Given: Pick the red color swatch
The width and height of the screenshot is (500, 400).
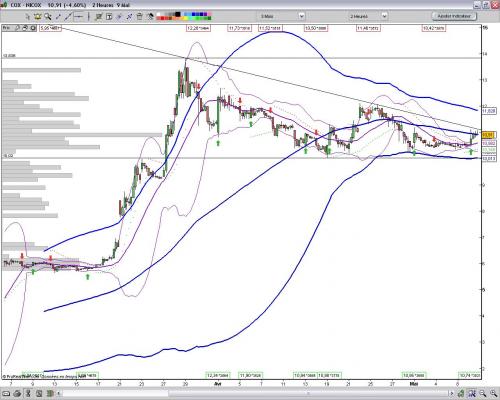Looking at the screenshot, I should (162, 18).
